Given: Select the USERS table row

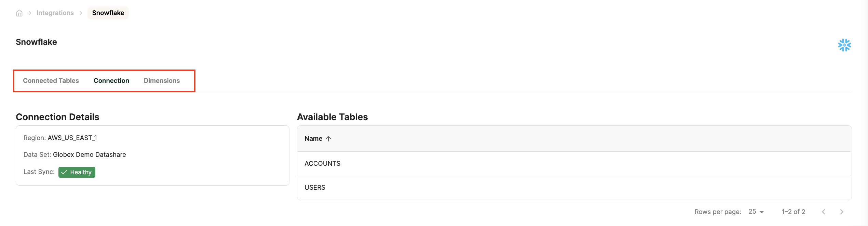Looking at the screenshot, I should 315,188.
